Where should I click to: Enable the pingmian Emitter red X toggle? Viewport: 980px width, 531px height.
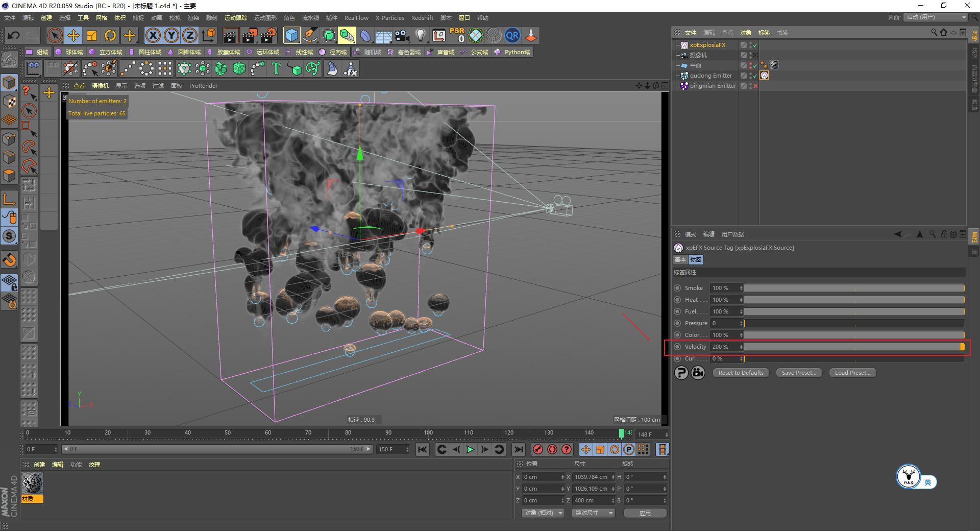click(755, 86)
